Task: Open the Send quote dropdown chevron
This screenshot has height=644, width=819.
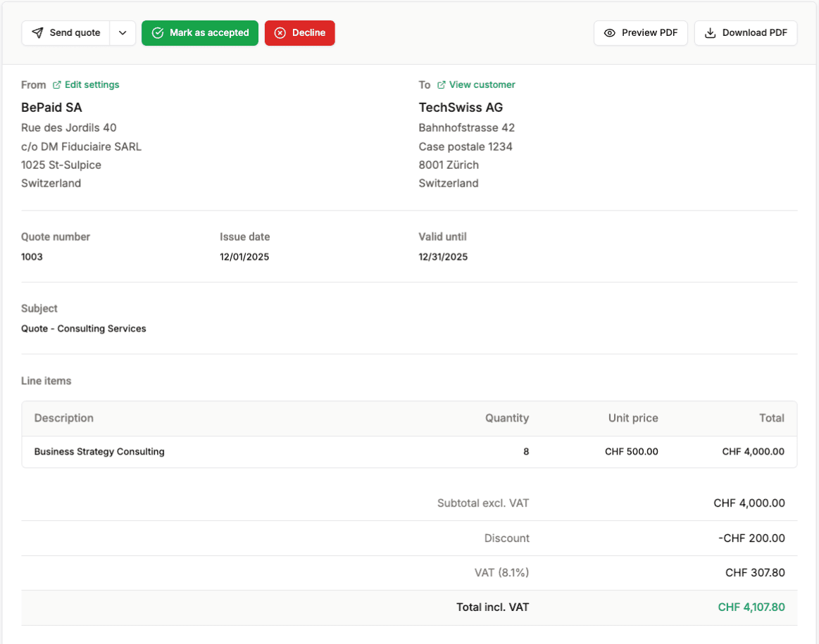Action: 123,33
